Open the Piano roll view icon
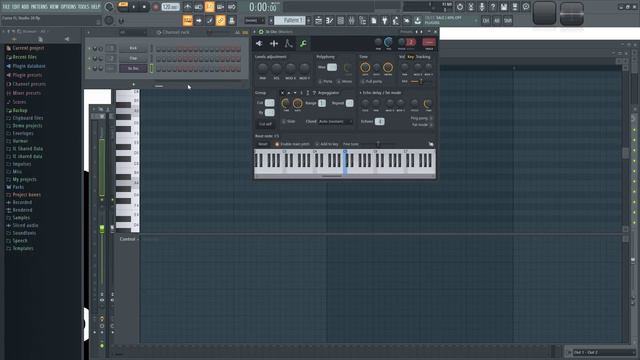 pos(329,20)
